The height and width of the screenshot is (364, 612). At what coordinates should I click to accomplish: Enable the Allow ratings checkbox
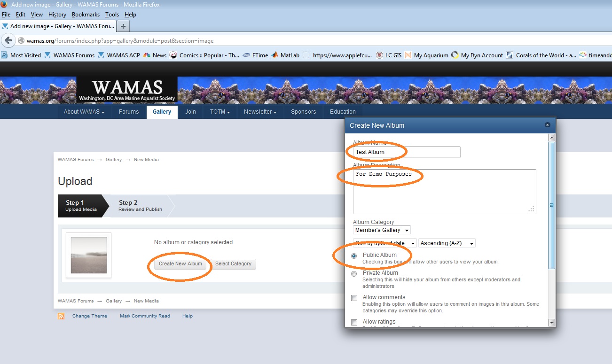[x=354, y=322]
